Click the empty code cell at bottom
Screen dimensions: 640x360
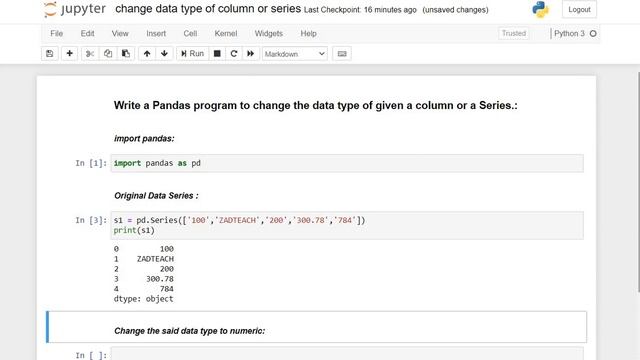pyautogui.click(x=347, y=354)
